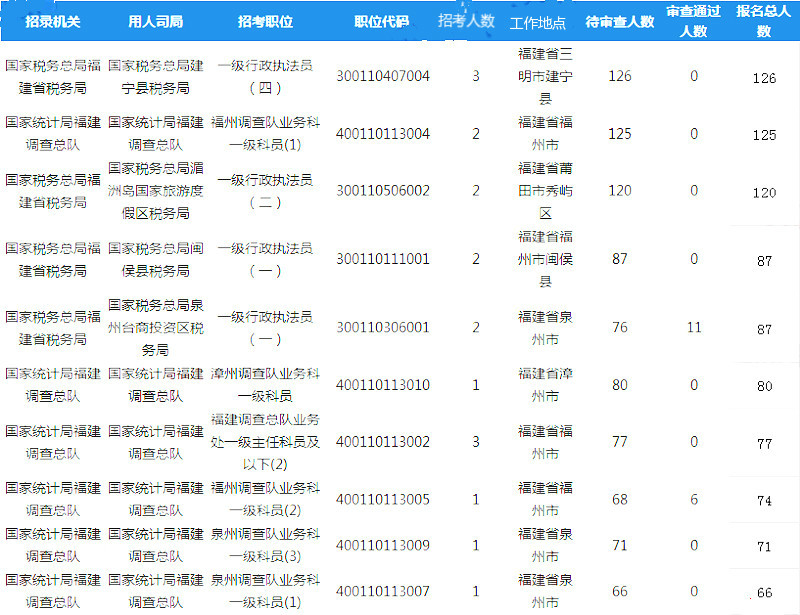Click the 招考人数 column header
The width and height of the screenshot is (800, 615).
[466, 20]
